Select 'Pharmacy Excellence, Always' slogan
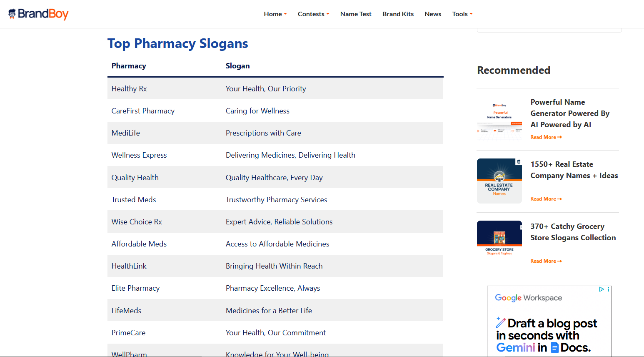 click(273, 288)
